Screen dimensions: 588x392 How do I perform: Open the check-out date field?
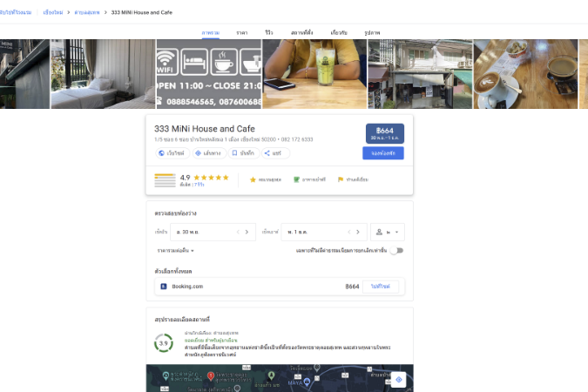[x=324, y=232]
